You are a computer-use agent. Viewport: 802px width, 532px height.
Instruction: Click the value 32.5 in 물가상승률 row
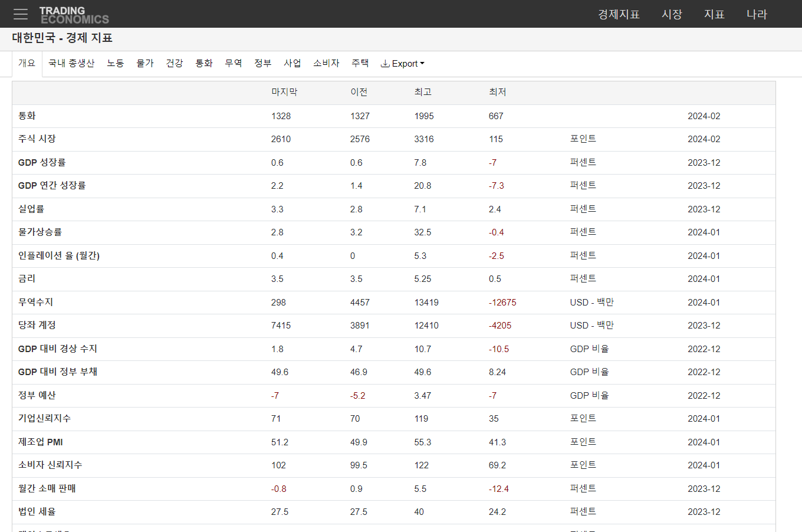[x=423, y=232]
